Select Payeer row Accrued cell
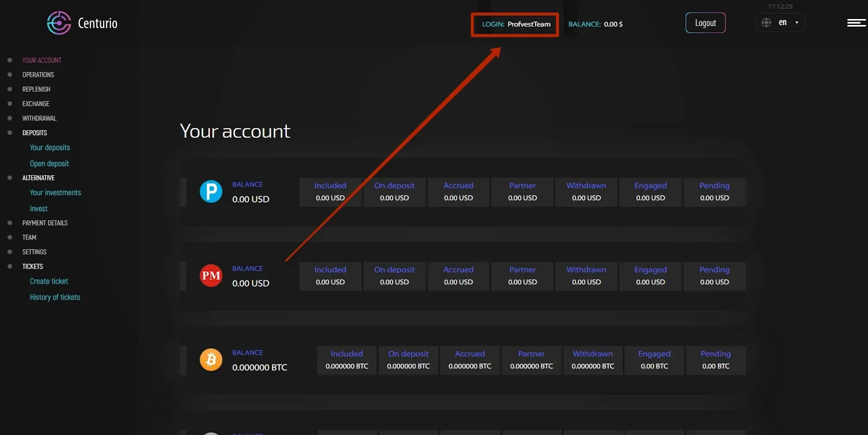 tap(458, 192)
